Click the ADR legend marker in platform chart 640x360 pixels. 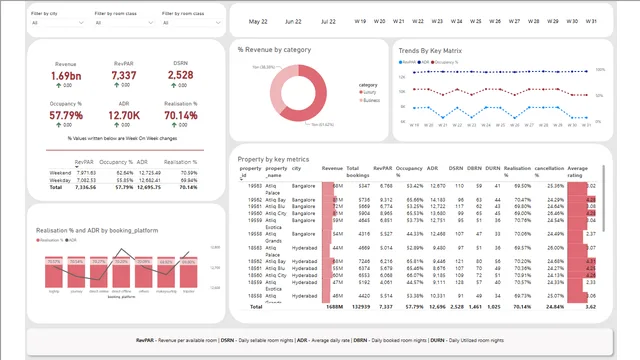coord(67,240)
